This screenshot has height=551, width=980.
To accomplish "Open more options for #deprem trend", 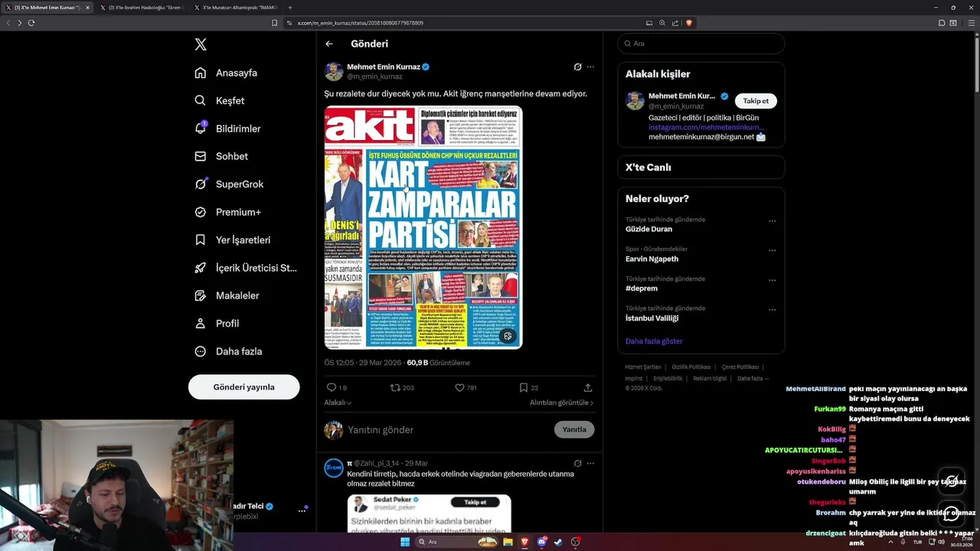I will coord(772,280).
